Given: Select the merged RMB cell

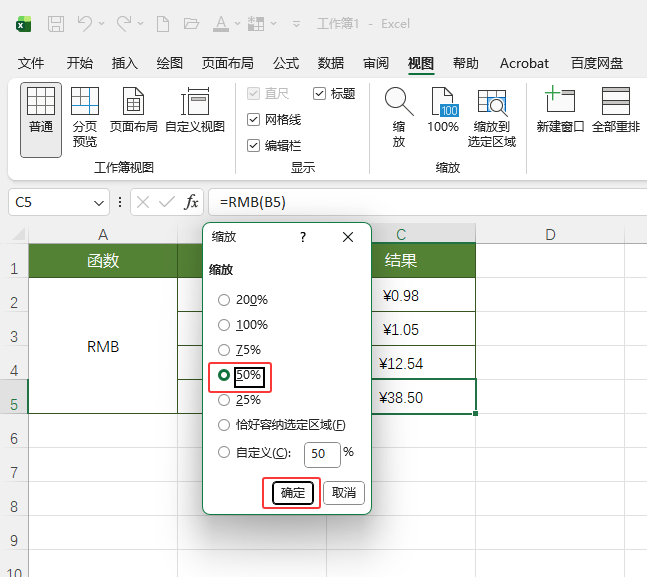Looking at the screenshot, I should (x=103, y=346).
